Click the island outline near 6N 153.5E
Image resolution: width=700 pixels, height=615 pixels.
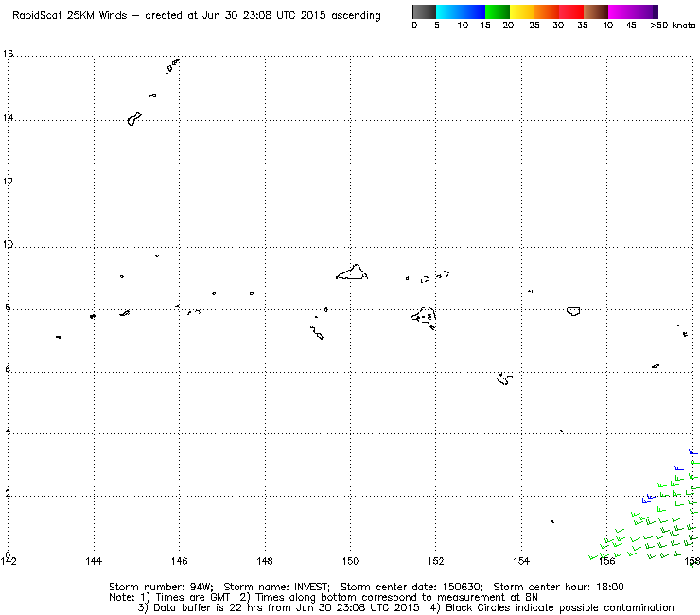point(504,378)
